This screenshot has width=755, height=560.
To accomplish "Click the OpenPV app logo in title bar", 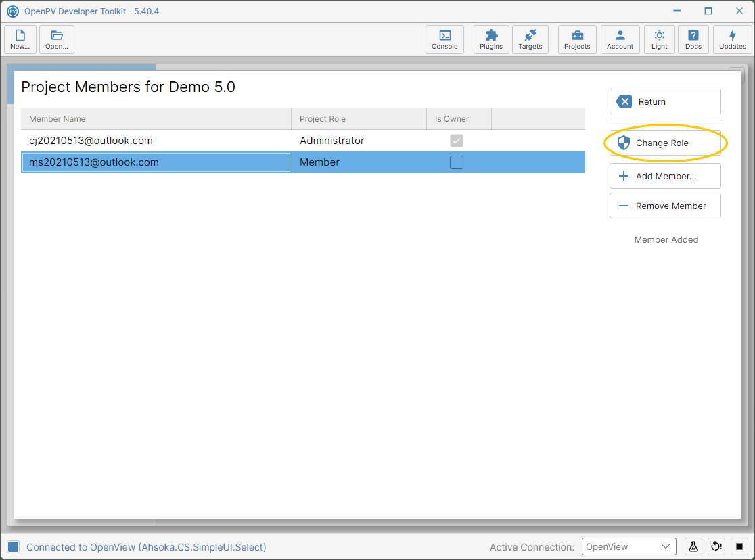I will click(13, 11).
